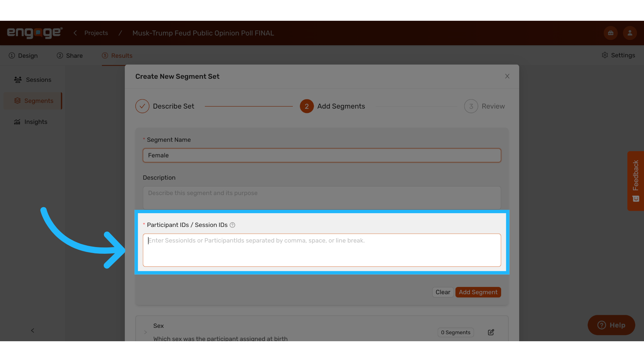The image size is (644, 362).
Task: Click the Clear button
Action: (443, 292)
